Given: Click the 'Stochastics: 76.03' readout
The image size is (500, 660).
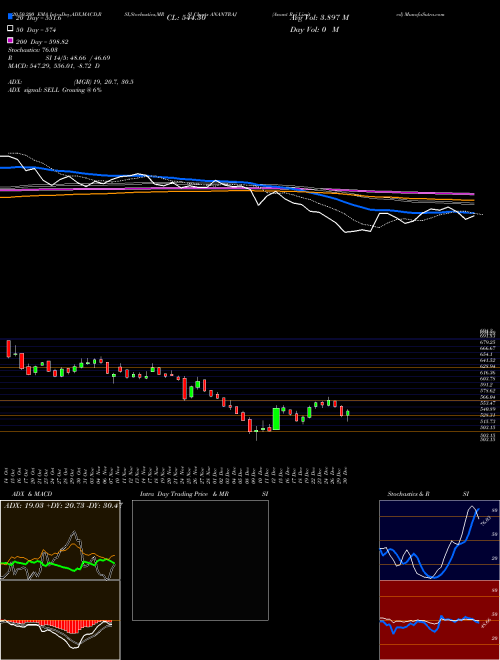Looking at the screenshot, I should click(33, 50).
